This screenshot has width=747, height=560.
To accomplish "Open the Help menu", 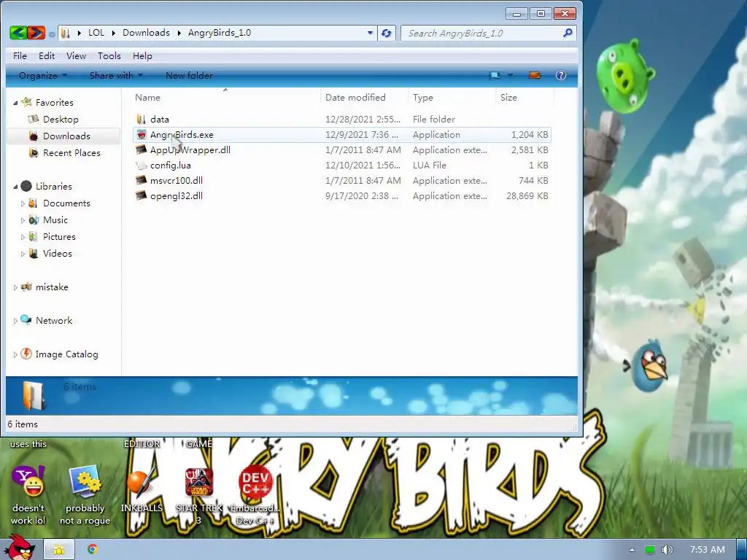I will 142,55.
